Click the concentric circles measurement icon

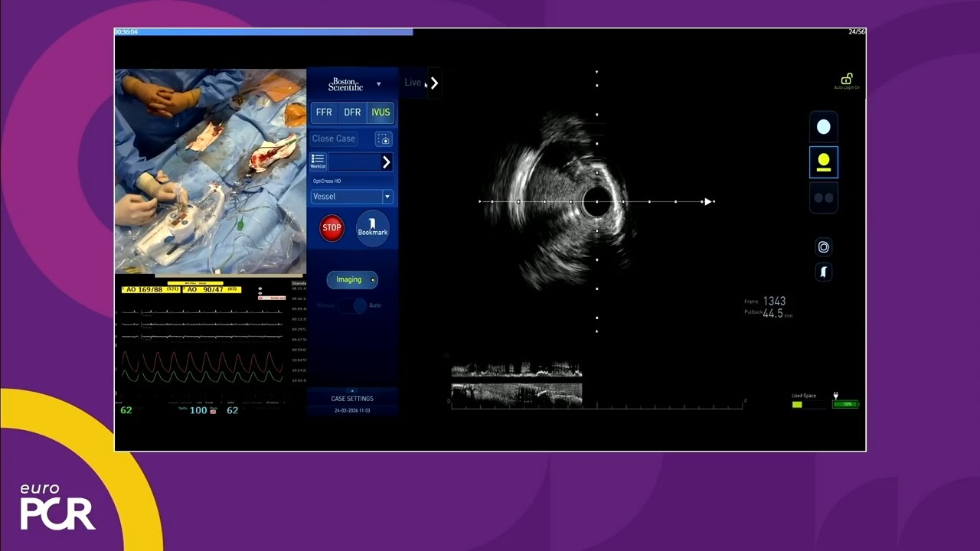824,246
